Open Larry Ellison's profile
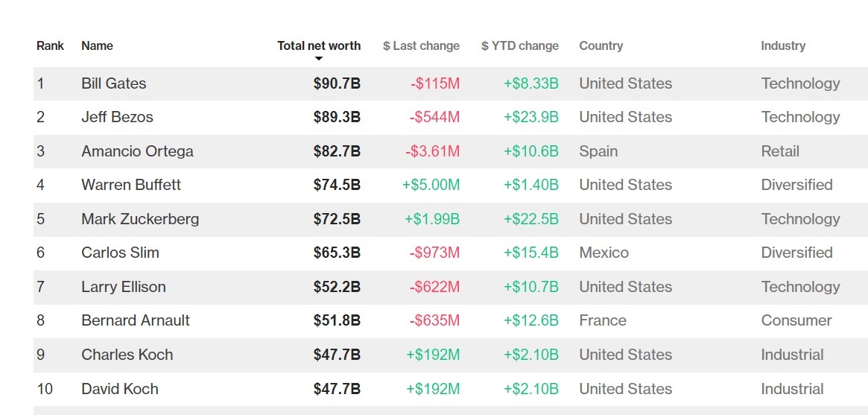Viewport: 868px width, 415px height. [x=124, y=287]
